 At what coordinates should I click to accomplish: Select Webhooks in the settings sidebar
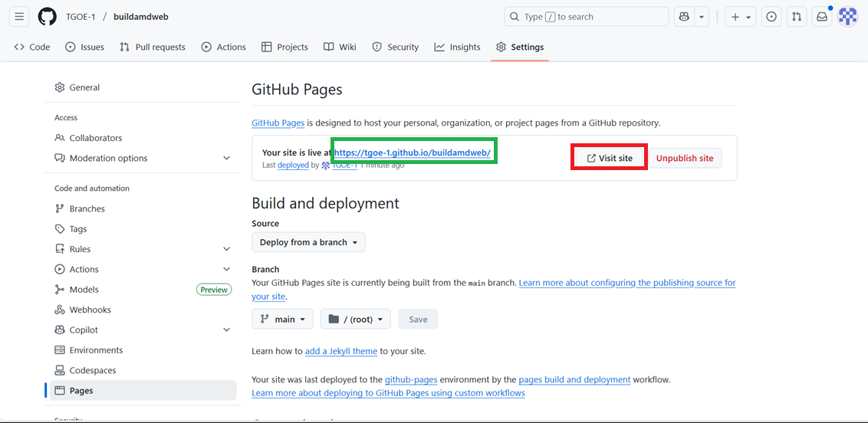[90, 310]
